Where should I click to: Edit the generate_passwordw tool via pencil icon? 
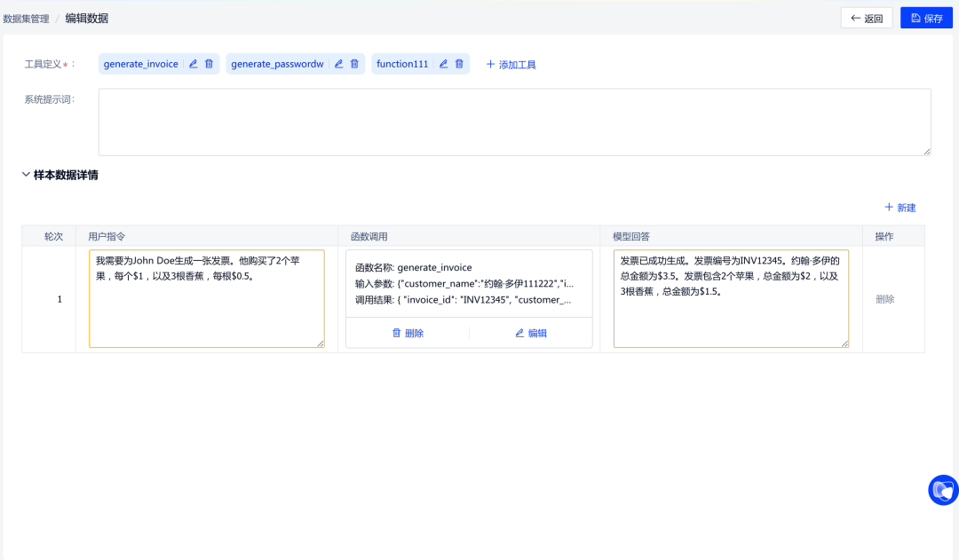click(338, 64)
